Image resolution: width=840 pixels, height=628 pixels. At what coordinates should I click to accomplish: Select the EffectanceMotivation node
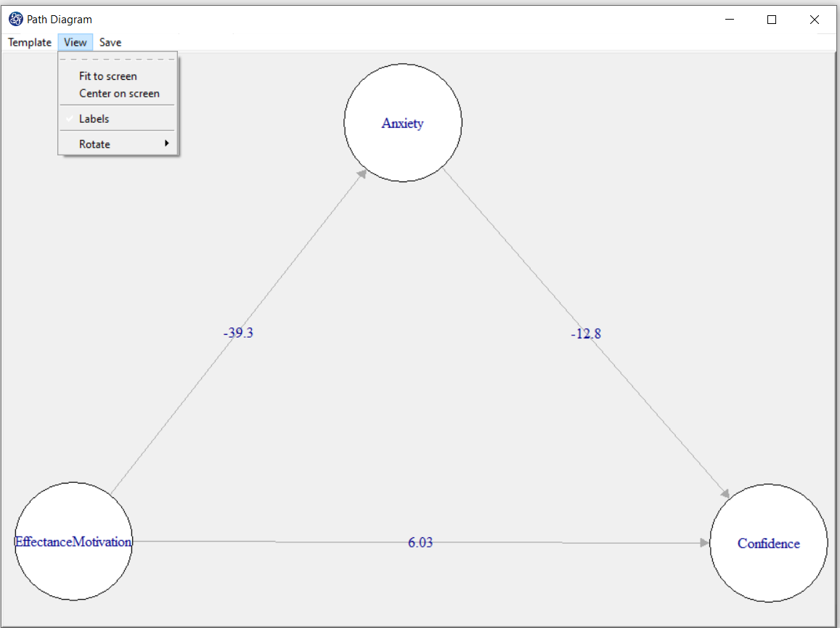[x=73, y=542]
